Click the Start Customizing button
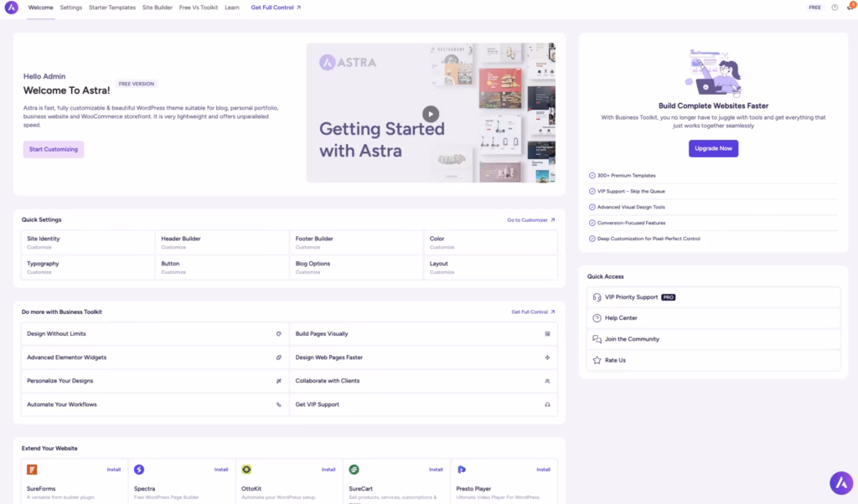The height and width of the screenshot is (504, 858). click(x=53, y=149)
